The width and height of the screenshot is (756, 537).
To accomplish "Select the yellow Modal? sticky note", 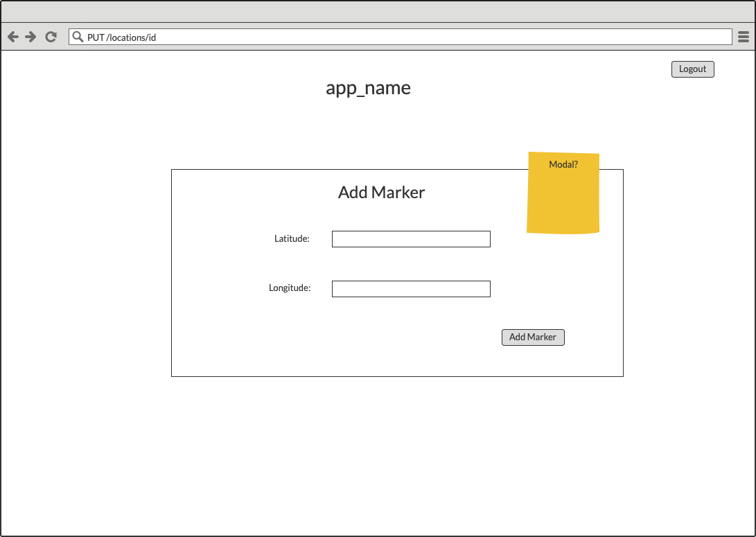I will [563, 193].
